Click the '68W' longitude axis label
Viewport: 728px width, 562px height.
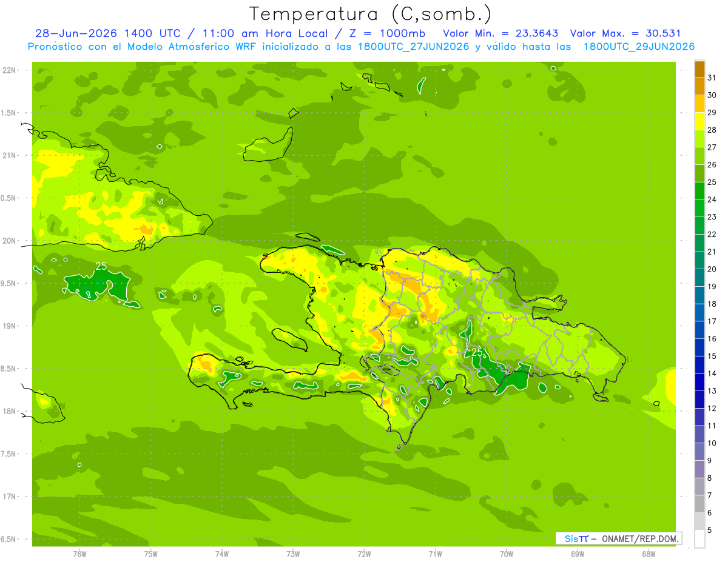(649, 554)
